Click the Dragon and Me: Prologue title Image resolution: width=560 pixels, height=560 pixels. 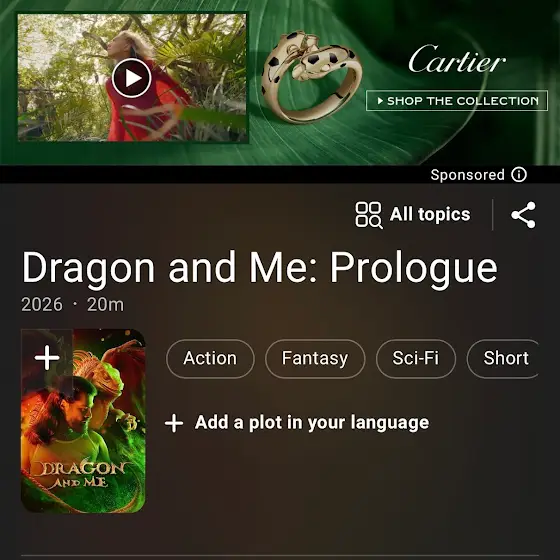click(260, 268)
